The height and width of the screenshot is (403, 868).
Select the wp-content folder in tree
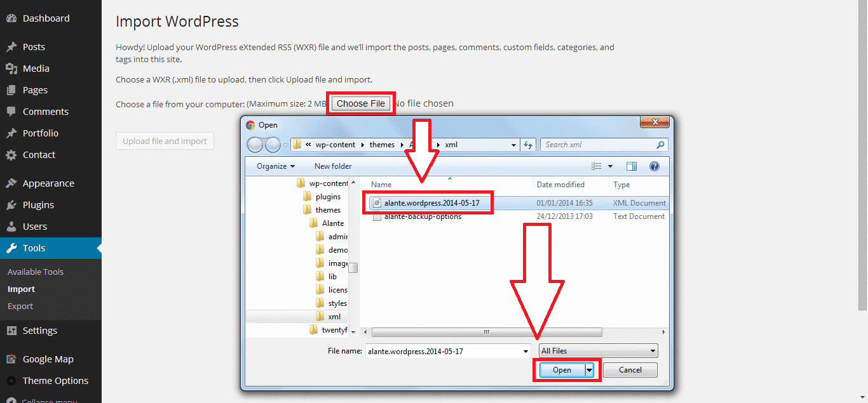[323, 183]
